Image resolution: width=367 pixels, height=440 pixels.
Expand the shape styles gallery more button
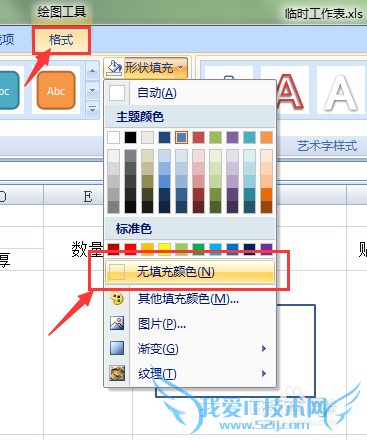click(x=92, y=109)
